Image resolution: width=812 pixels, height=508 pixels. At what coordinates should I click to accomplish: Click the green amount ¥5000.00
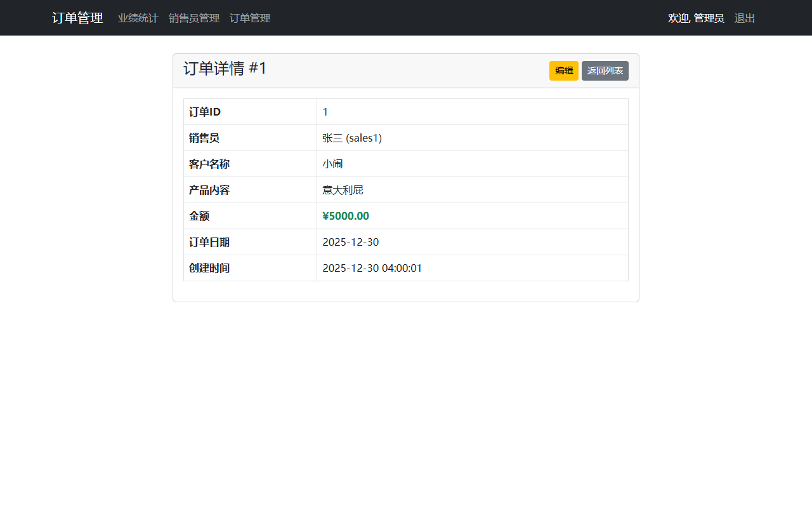click(345, 216)
